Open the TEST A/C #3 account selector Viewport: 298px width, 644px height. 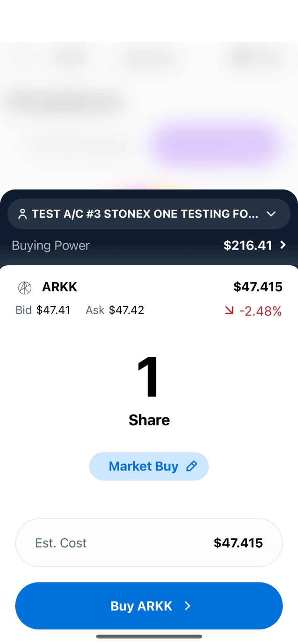tap(145, 214)
